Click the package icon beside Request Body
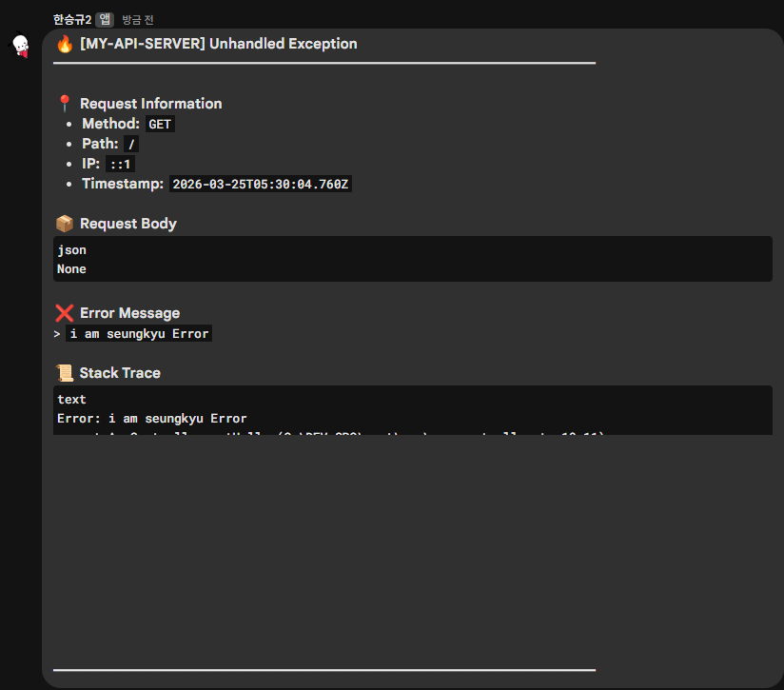Screen dimensions: 784x690 [63, 223]
